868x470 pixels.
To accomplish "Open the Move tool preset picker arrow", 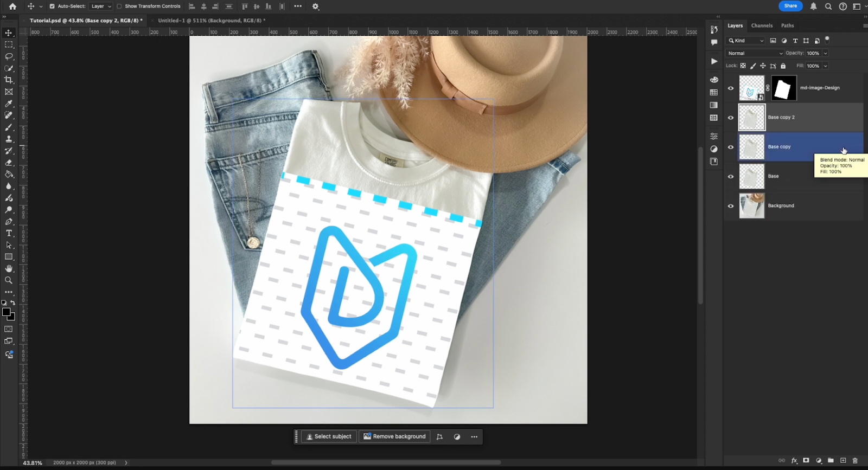I will pyautogui.click(x=41, y=7).
